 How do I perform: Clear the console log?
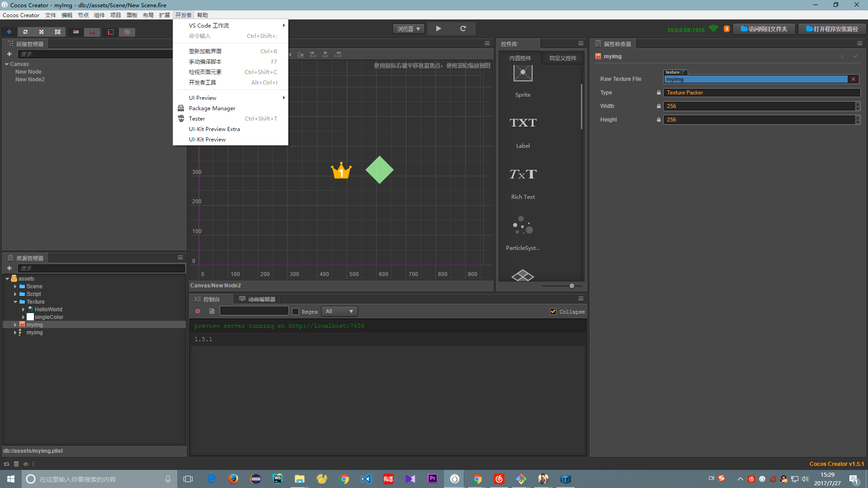pos(198,311)
